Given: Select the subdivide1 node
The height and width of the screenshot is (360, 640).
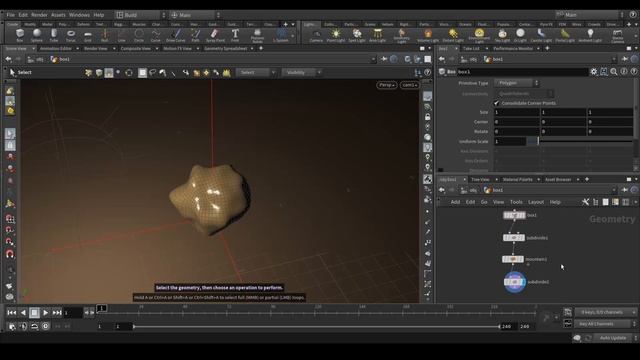Looking at the screenshot, I should 513,238.
